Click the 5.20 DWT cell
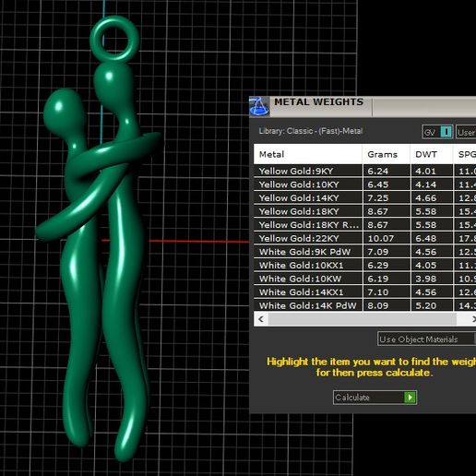The width and height of the screenshot is (476, 476). click(x=432, y=305)
